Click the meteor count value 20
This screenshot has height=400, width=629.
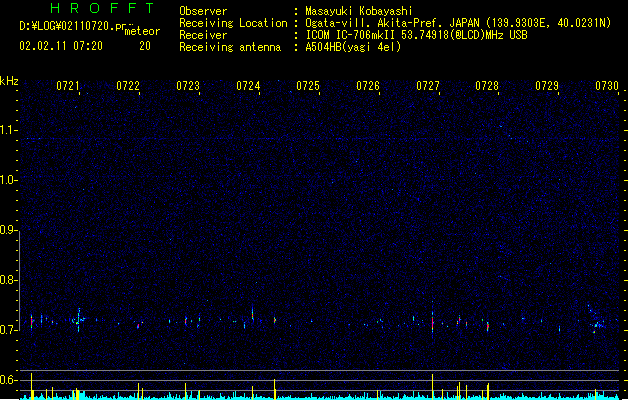pyautogui.click(x=145, y=46)
